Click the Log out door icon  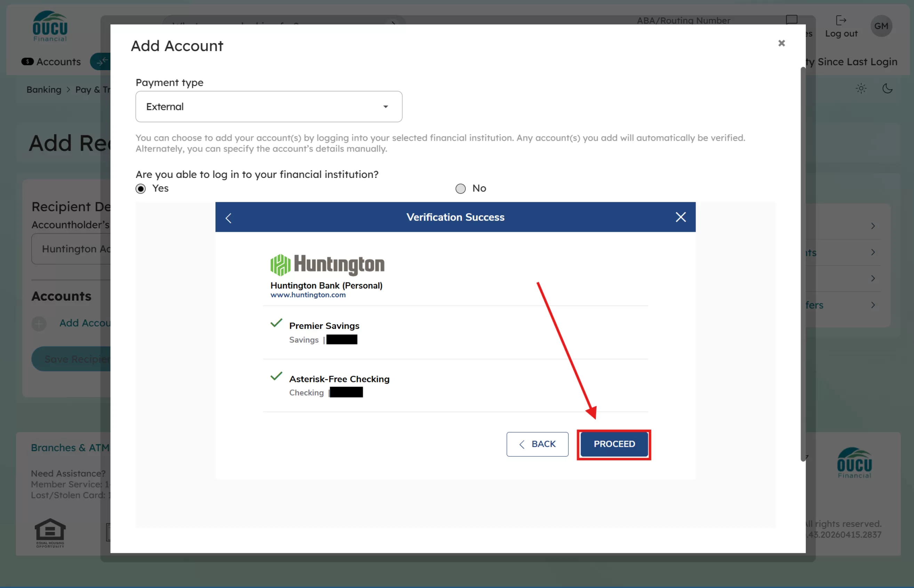(x=841, y=20)
